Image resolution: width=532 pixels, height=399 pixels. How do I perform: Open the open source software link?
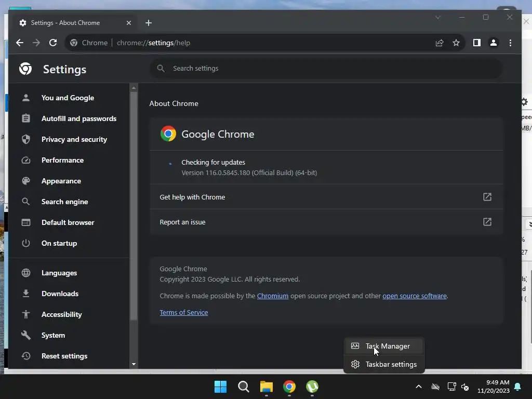pos(414,296)
